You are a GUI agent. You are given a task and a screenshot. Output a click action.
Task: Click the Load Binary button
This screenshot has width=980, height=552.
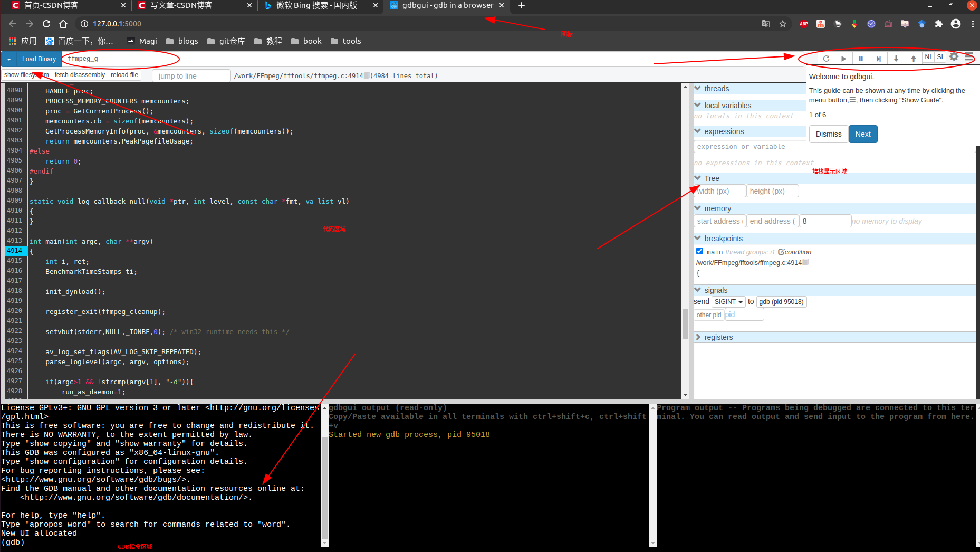click(x=39, y=59)
